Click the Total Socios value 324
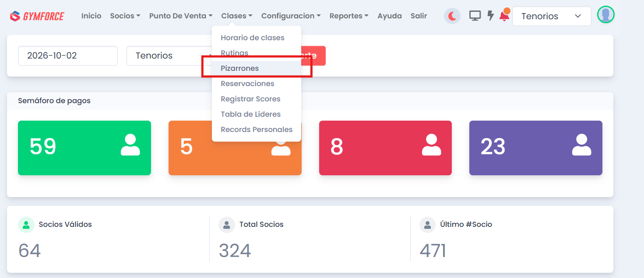The width and height of the screenshot is (644, 278). point(235,251)
